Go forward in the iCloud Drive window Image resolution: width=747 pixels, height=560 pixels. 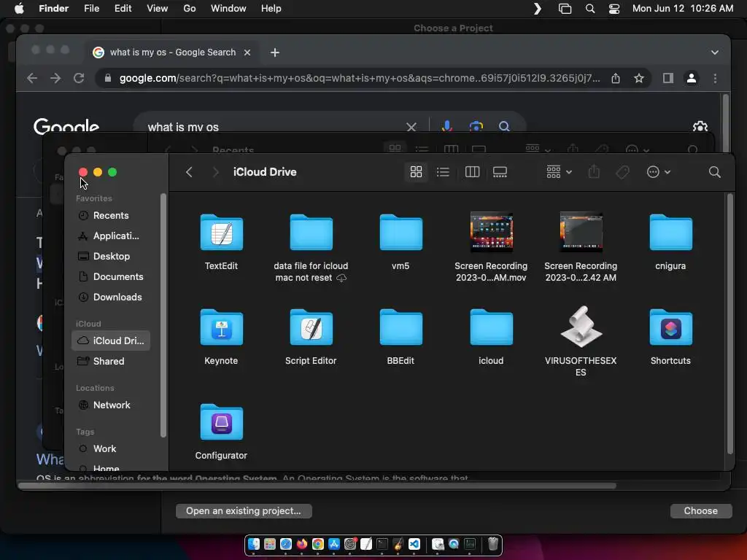pos(215,172)
